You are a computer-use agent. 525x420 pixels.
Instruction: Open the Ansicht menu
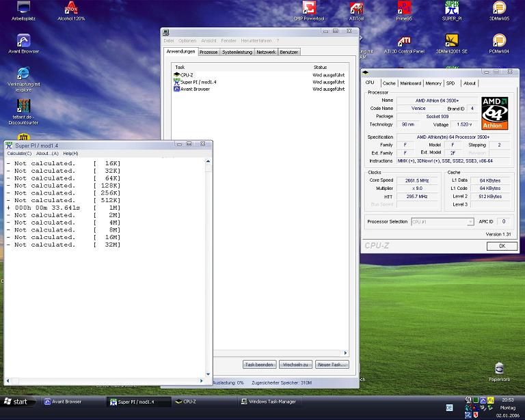[x=208, y=40]
